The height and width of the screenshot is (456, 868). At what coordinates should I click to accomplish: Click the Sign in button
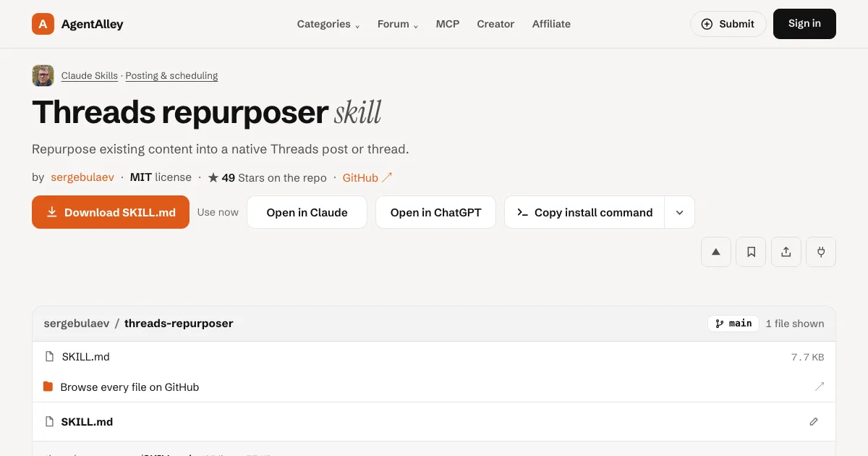804,24
